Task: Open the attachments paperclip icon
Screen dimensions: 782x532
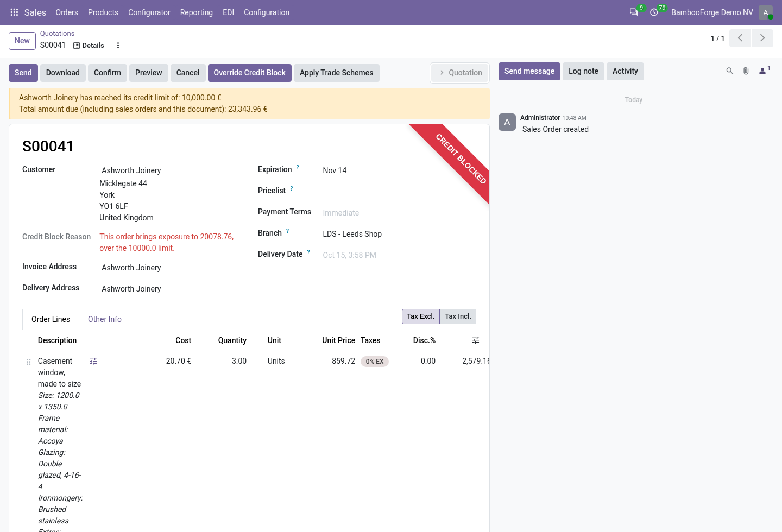Action: pyautogui.click(x=746, y=71)
